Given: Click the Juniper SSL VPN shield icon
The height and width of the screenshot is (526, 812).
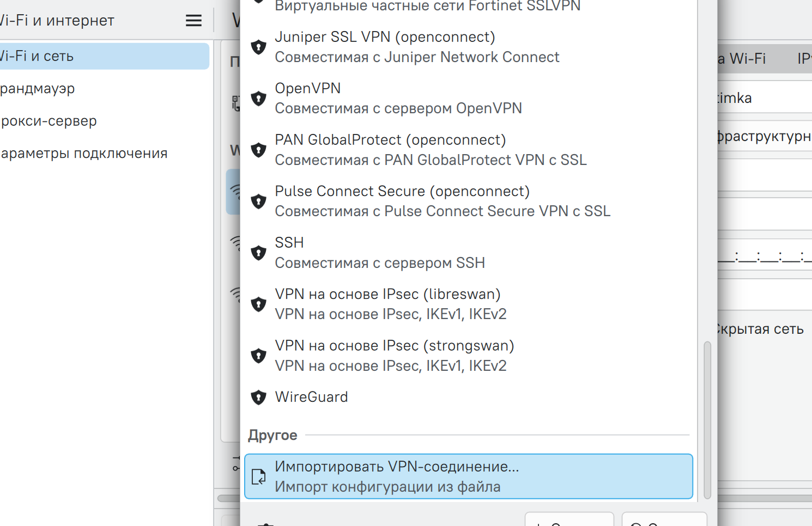Looking at the screenshot, I should click(x=258, y=47).
